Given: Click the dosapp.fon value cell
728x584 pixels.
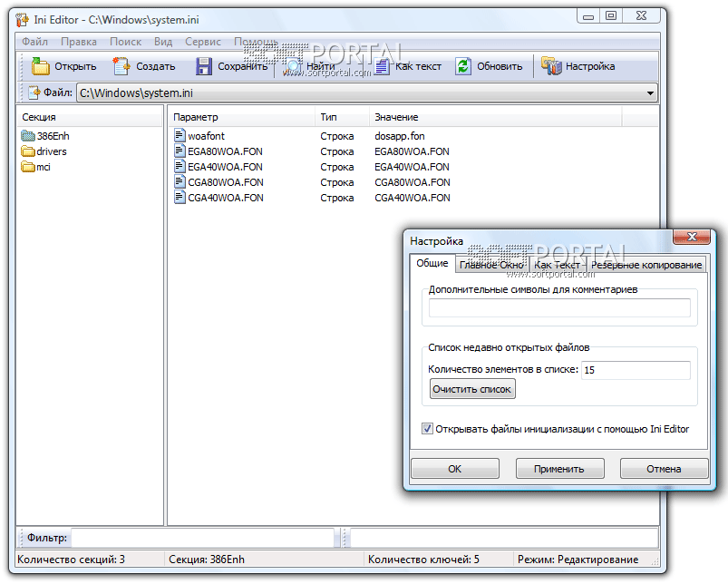Looking at the screenshot, I should click(x=400, y=136).
